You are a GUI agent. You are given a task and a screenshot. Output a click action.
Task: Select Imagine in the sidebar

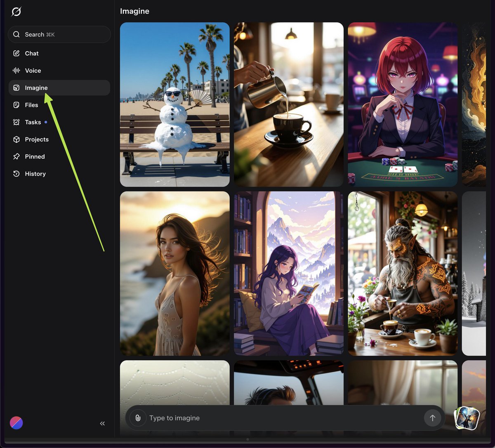tap(36, 88)
